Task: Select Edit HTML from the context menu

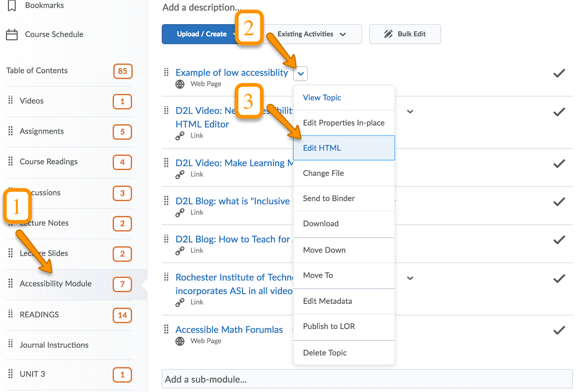Action: click(x=322, y=148)
